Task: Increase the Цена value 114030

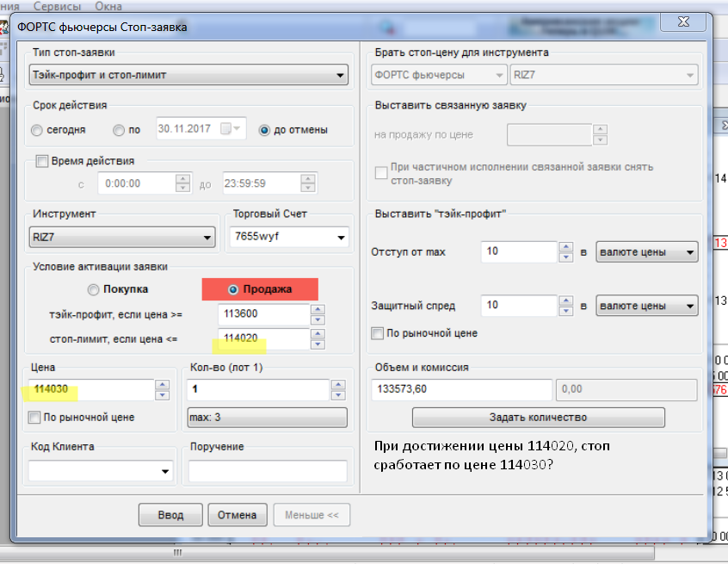Action: tap(162, 385)
